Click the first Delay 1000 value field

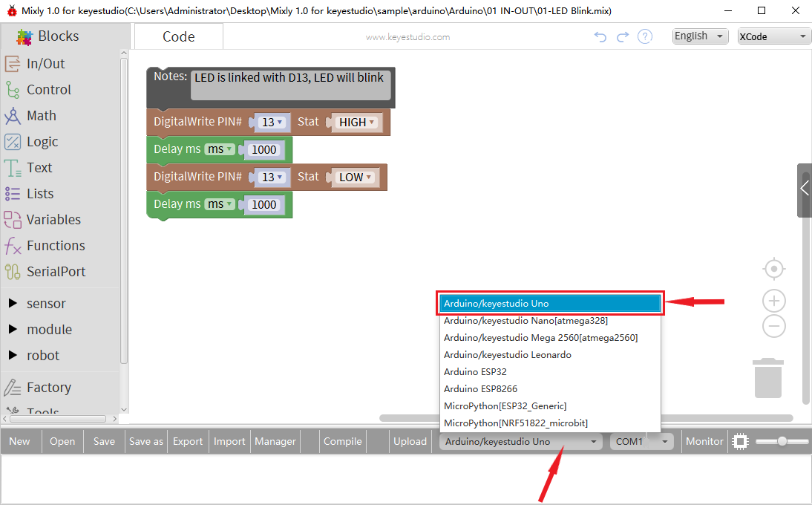(264, 150)
